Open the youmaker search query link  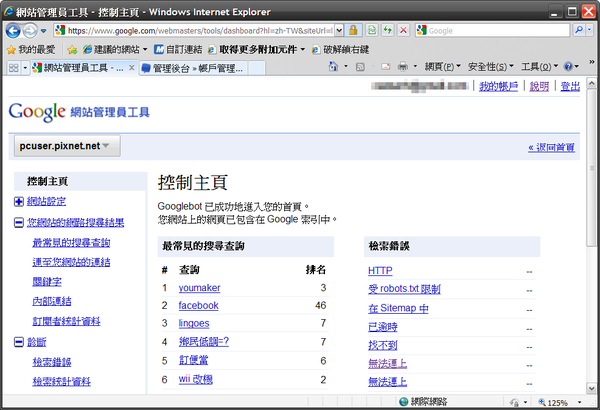pyautogui.click(x=199, y=288)
